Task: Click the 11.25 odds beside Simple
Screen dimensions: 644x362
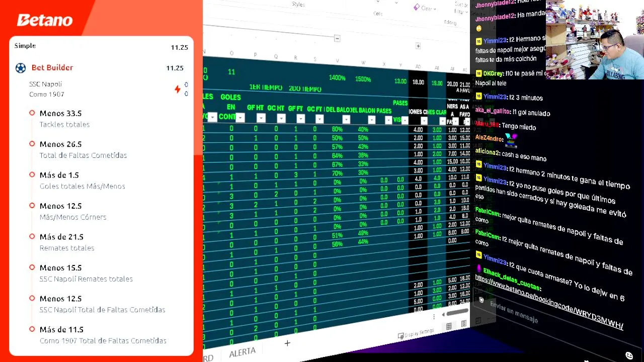Action: pyautogui.click(x=180, y=47)
